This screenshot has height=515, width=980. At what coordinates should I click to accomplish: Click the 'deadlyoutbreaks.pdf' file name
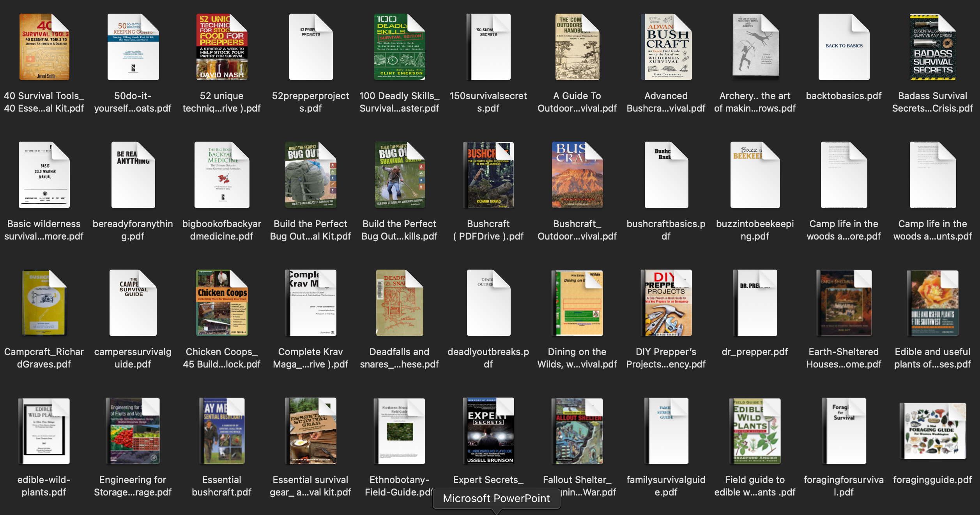pyautogui.click(x=488, y=358)
